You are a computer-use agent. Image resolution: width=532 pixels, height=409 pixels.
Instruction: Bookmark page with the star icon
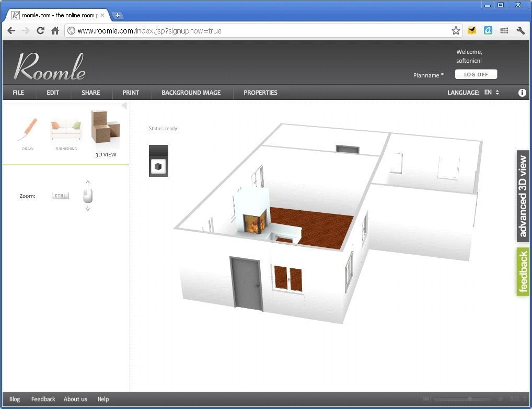coord(456,31)
